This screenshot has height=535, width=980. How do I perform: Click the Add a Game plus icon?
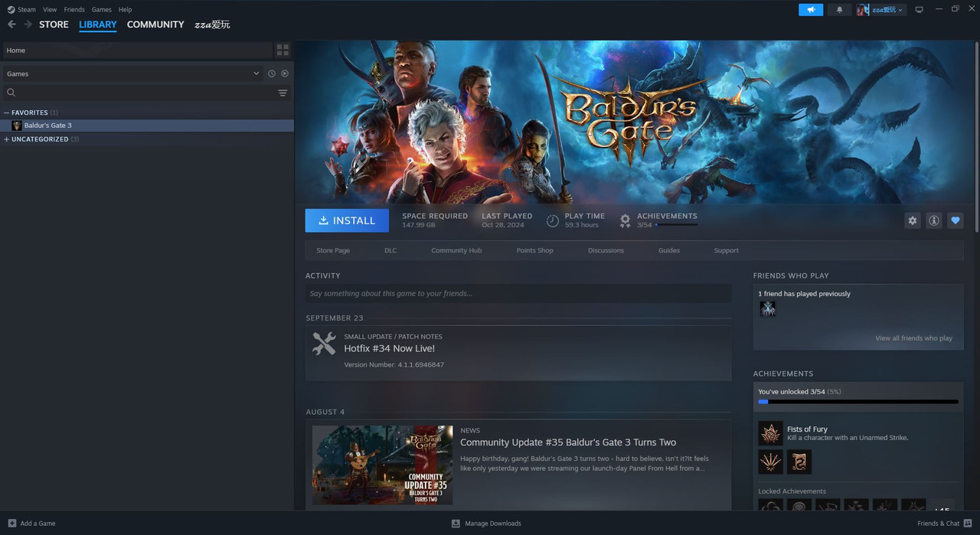pos(11,524)
